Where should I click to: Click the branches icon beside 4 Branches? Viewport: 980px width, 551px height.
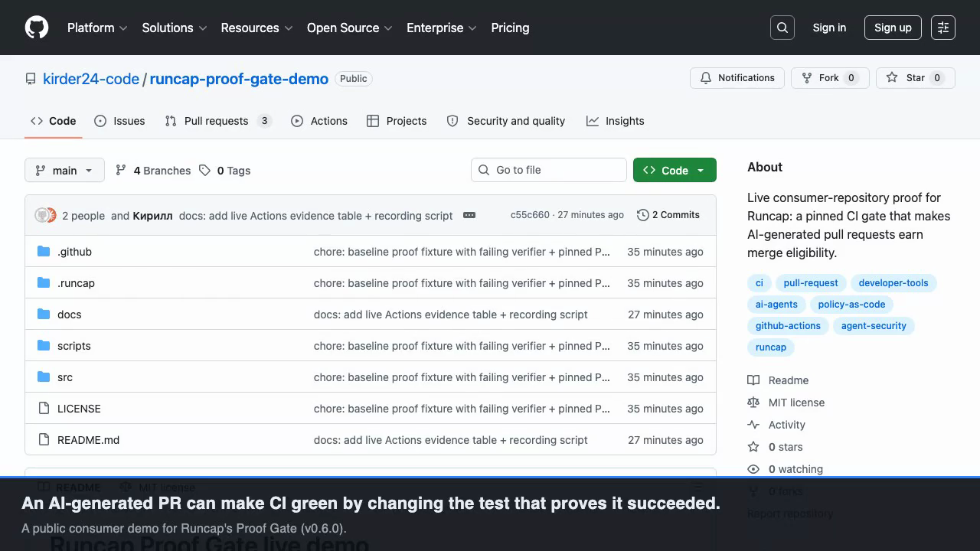pyautogui.click(x=121, y=171)
